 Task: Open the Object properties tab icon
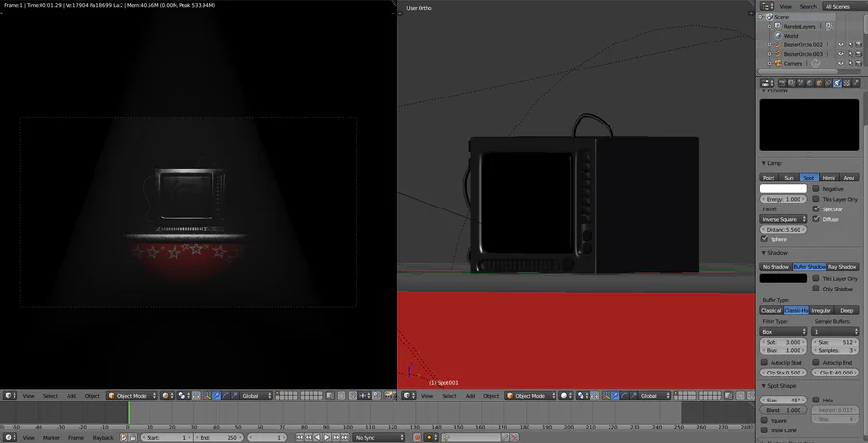(x=819, y=83)
